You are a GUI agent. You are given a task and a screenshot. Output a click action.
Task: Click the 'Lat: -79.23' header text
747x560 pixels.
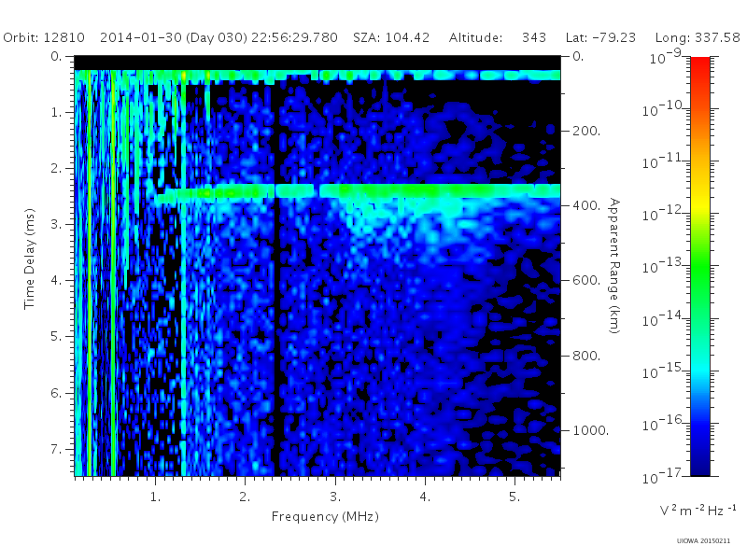pyautogui.click(x=600, y=37)
